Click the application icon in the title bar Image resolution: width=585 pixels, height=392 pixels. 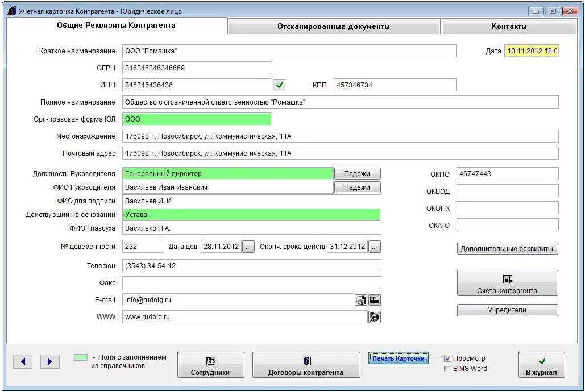coord(11,11)
